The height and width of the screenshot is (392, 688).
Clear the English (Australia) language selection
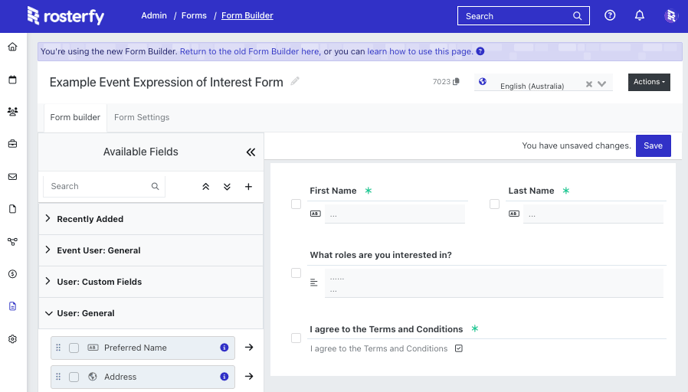point(589,84)
